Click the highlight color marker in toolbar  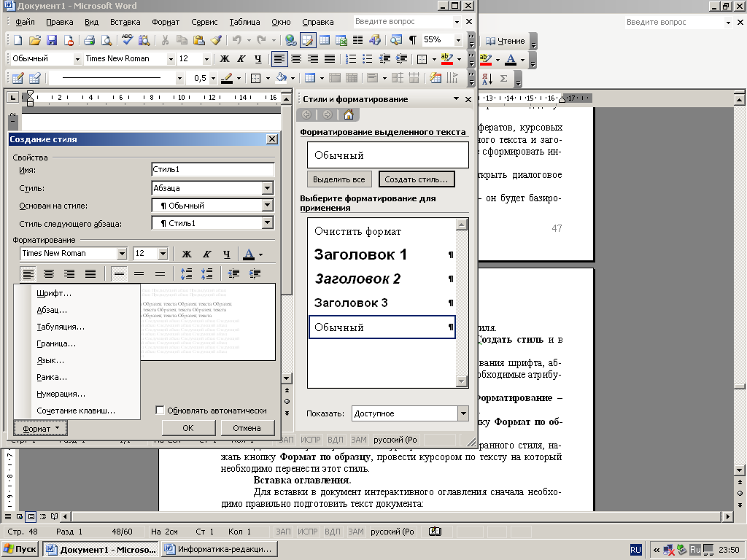[447, 59]
